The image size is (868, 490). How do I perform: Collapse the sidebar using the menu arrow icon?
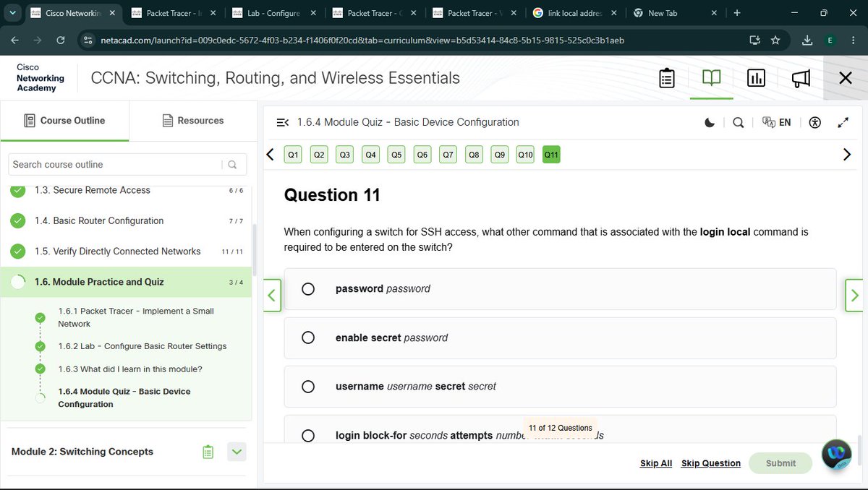tap(283, 123)
